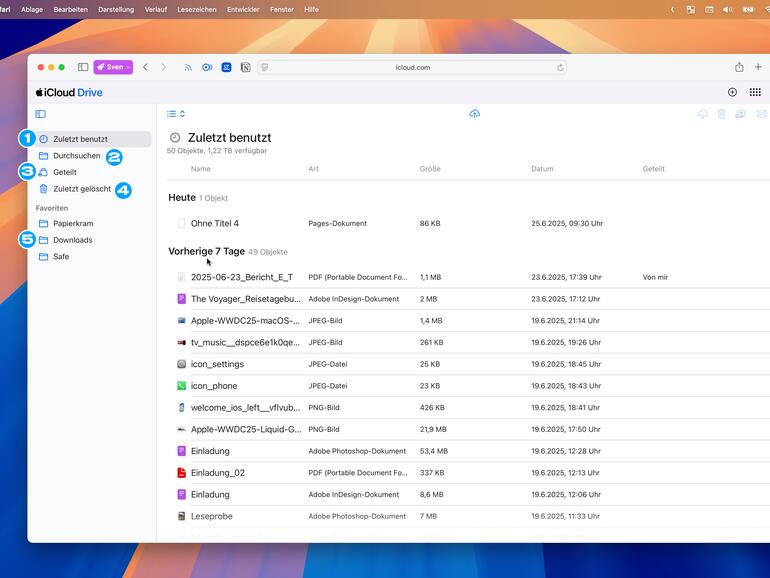This screenshot has height=578, width=770.
Task: Click the Notion extension icon
Action: coord(246,67)
